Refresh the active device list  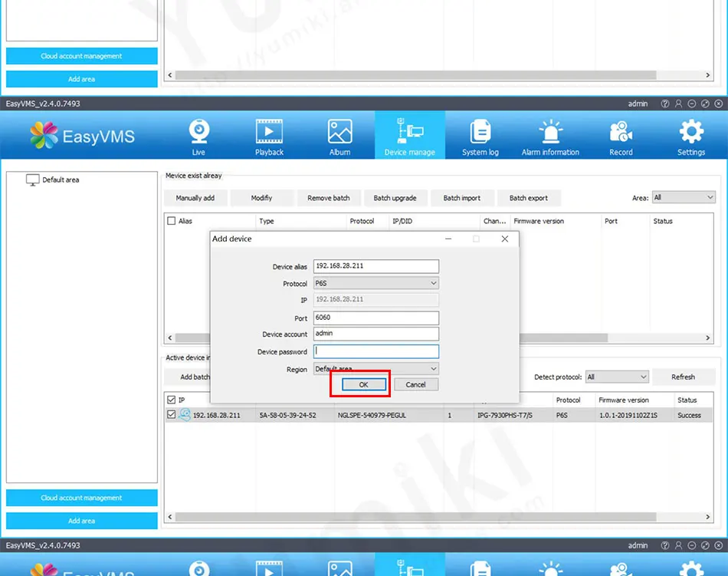pyautogui.click(x=684, y=377)
